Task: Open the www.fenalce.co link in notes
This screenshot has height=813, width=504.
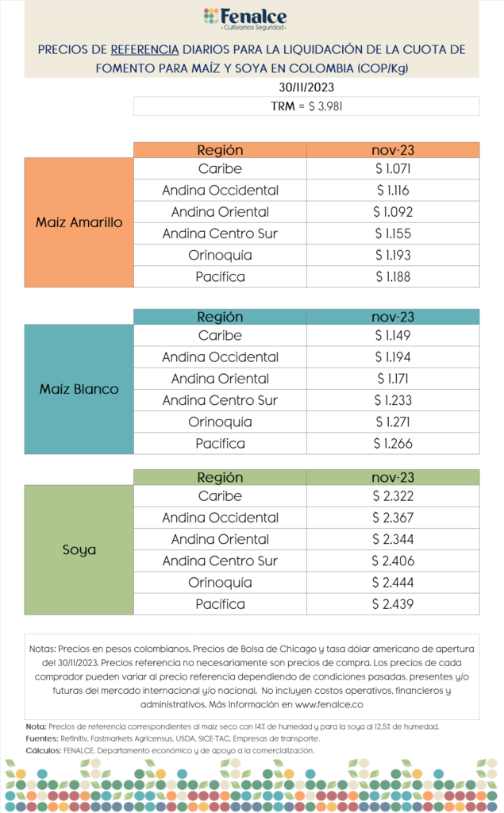Action: point(329,705)
